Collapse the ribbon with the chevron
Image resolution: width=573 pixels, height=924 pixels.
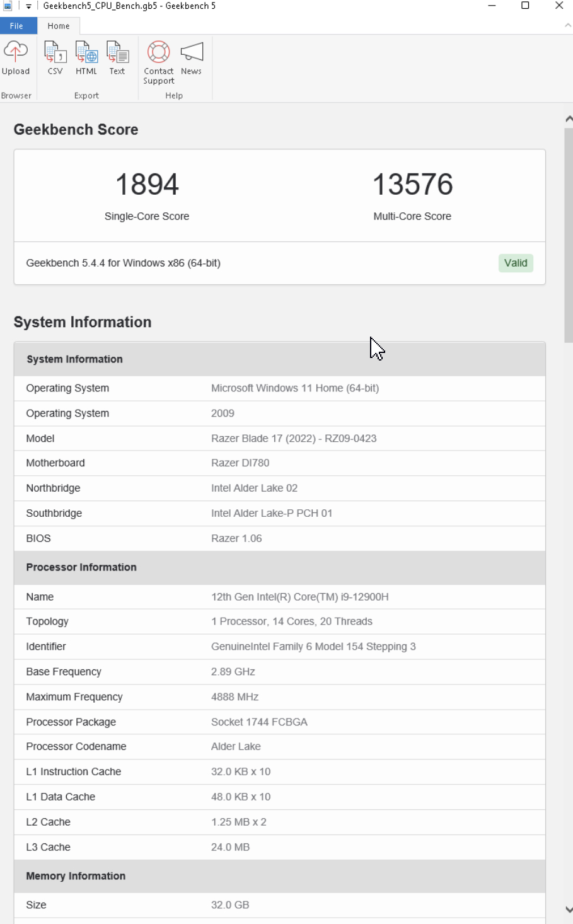tap(568, 26)
